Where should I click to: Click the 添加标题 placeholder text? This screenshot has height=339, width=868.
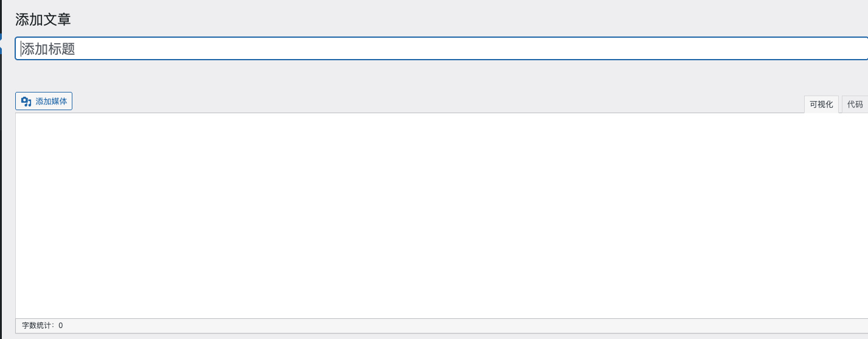[49, 49]
